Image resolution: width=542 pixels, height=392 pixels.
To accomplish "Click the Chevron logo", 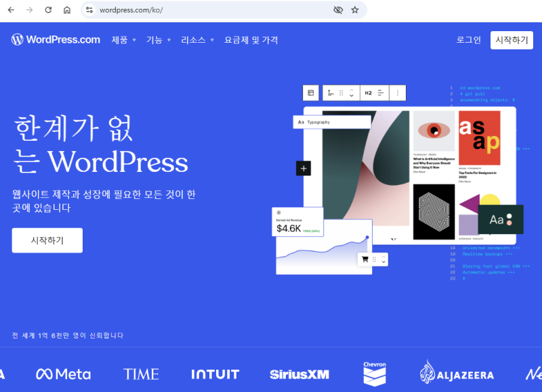I will pos(375,374).
